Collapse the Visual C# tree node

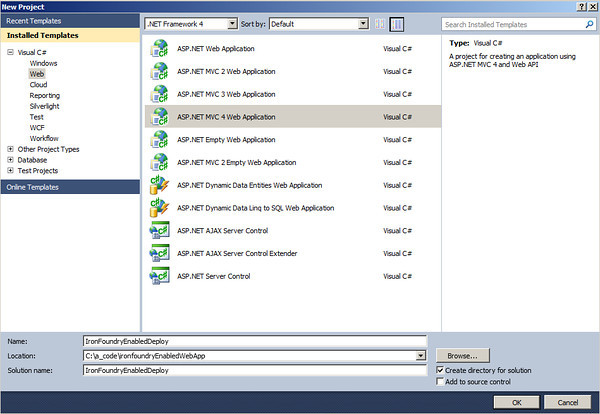[x=10, y=52]
